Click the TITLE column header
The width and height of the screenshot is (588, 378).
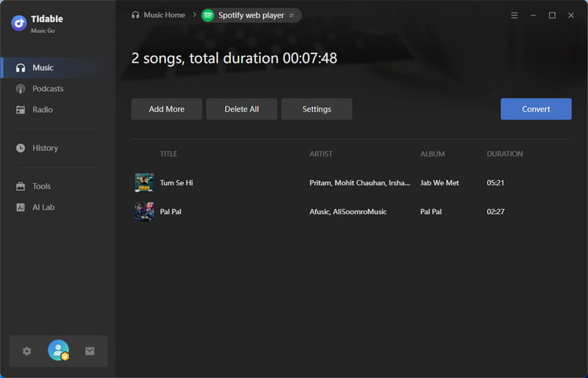[x=168, y=154]
